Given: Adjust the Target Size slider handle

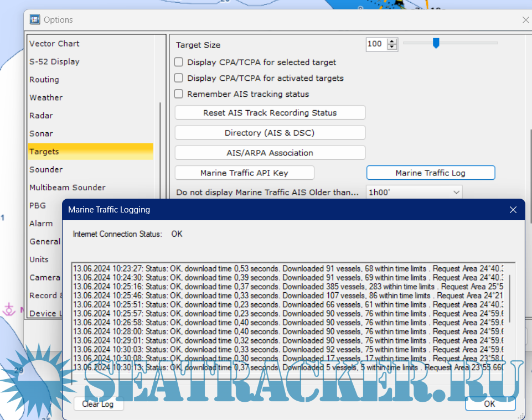Looking at the screenshot, I should point(436,43).
